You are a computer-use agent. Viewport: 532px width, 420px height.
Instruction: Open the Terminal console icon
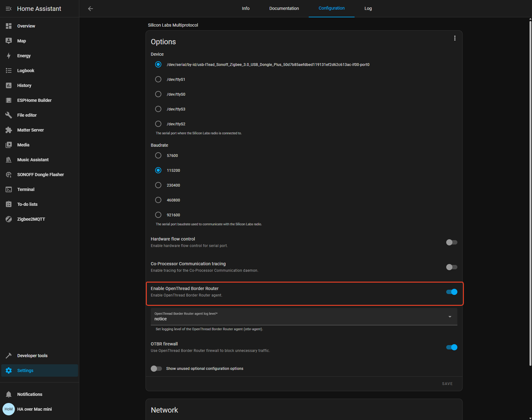(x=9, y=189)
